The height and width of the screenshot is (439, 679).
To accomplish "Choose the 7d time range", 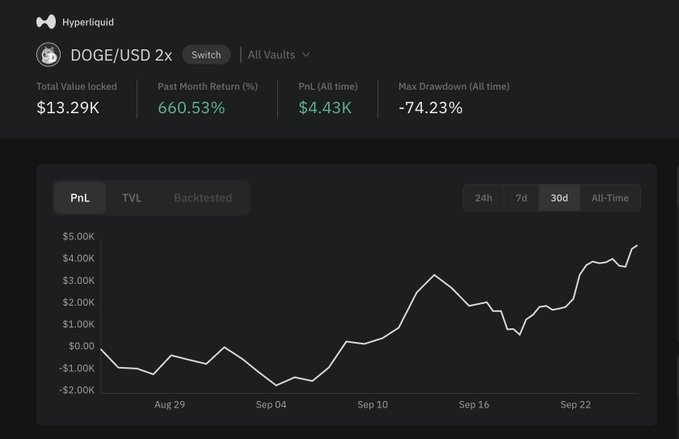I will 521,198.
